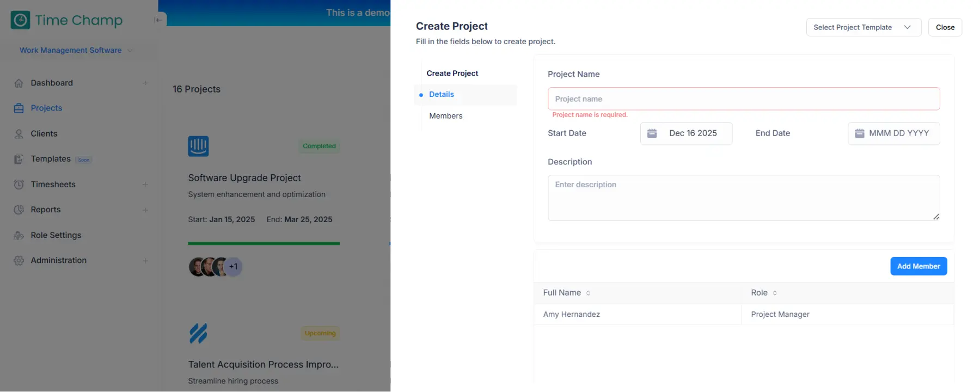
Task: Click the Start Date field Dec 16 2025
Action: click(x=686, y=133)
